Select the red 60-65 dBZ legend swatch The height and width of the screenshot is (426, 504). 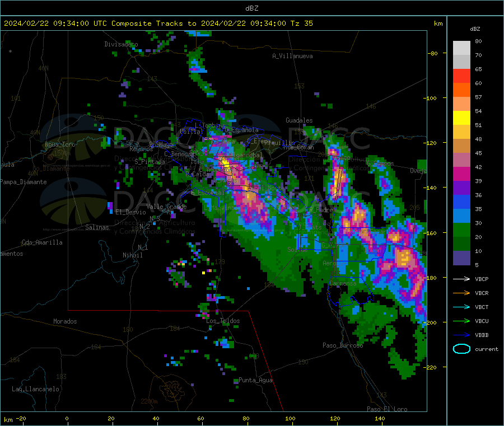point(461,76)
